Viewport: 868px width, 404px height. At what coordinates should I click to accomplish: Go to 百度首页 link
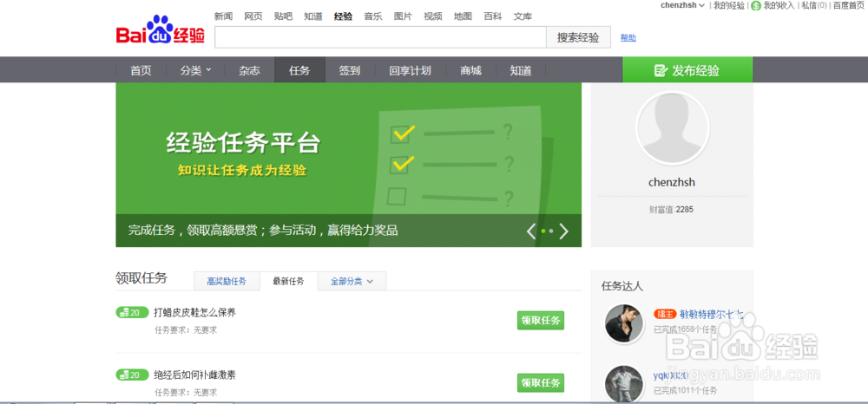pos(849,5)
